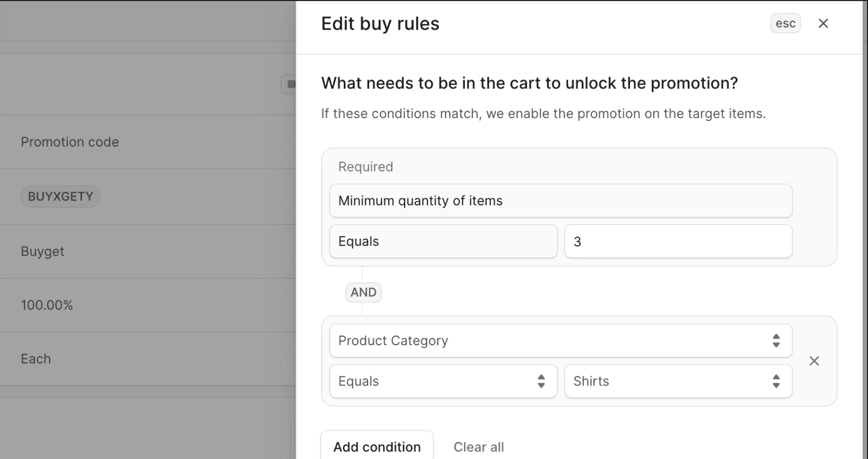Click the Buyget type value
Screen dimensions: 868x459
tap(42, 251)
